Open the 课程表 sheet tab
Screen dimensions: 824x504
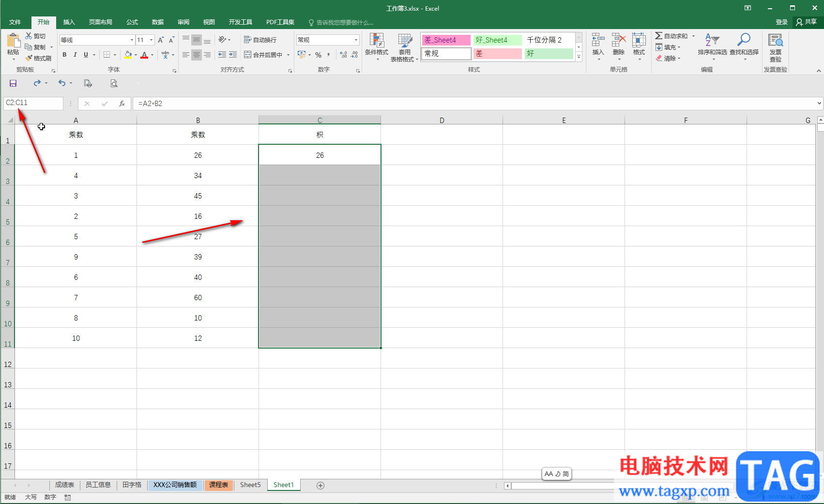pos(218,485)
